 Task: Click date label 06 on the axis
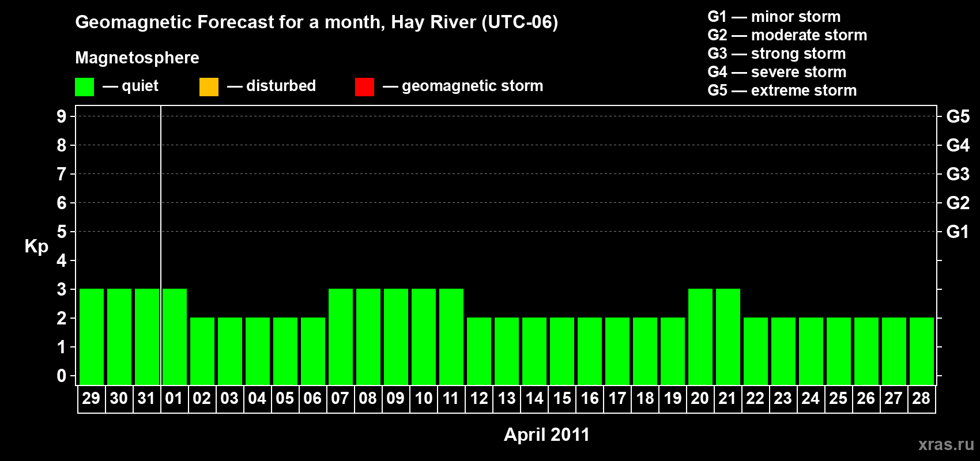point(312,399)
